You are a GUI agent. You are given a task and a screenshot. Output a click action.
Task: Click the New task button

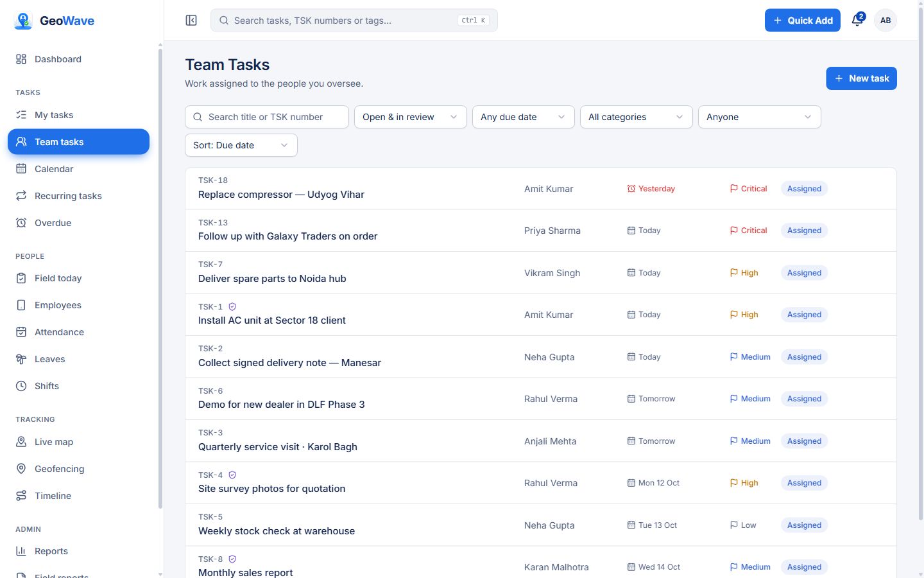(x=861, y=78)
